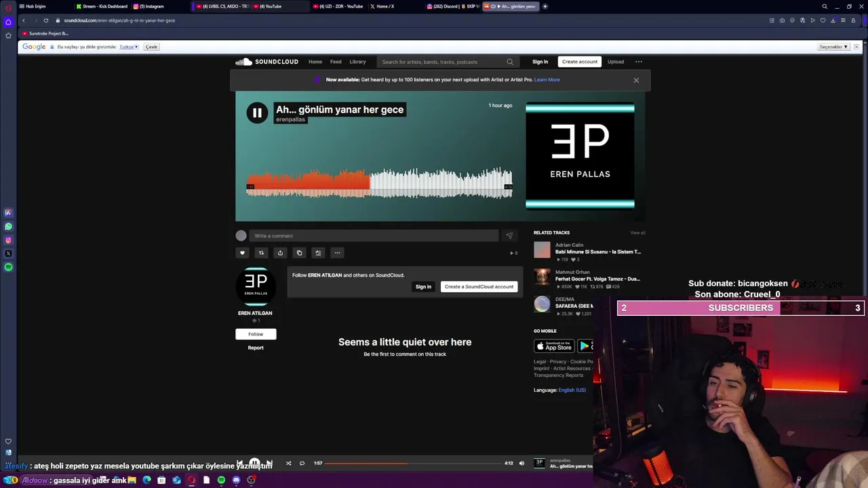868x488 pixels.
Task: Reload the page with the refresh icon
Action: point(46,20)
